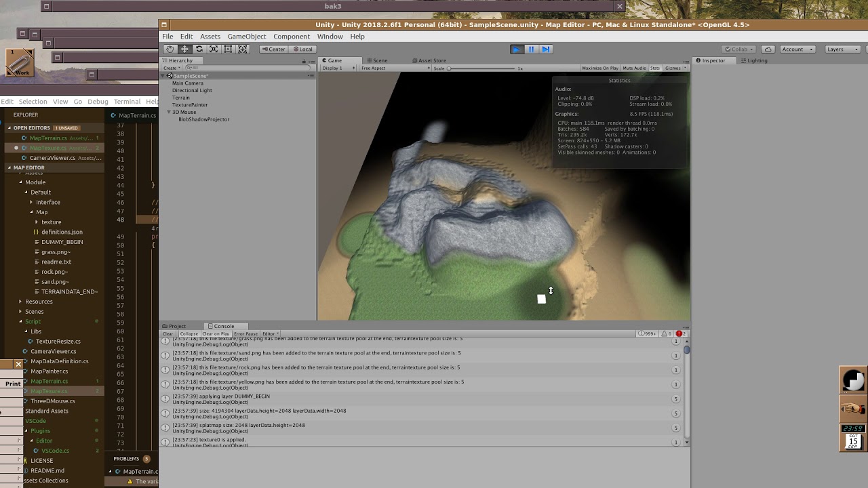Viewport: 868px width, 488px height.
Task: Open the Layers dropdown
Action: tap(843, 49)
